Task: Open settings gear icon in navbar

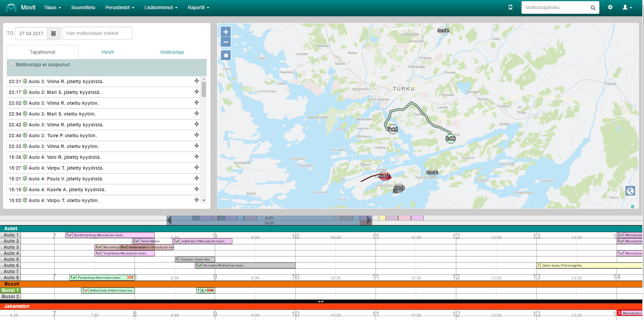Action: point(610,7)
